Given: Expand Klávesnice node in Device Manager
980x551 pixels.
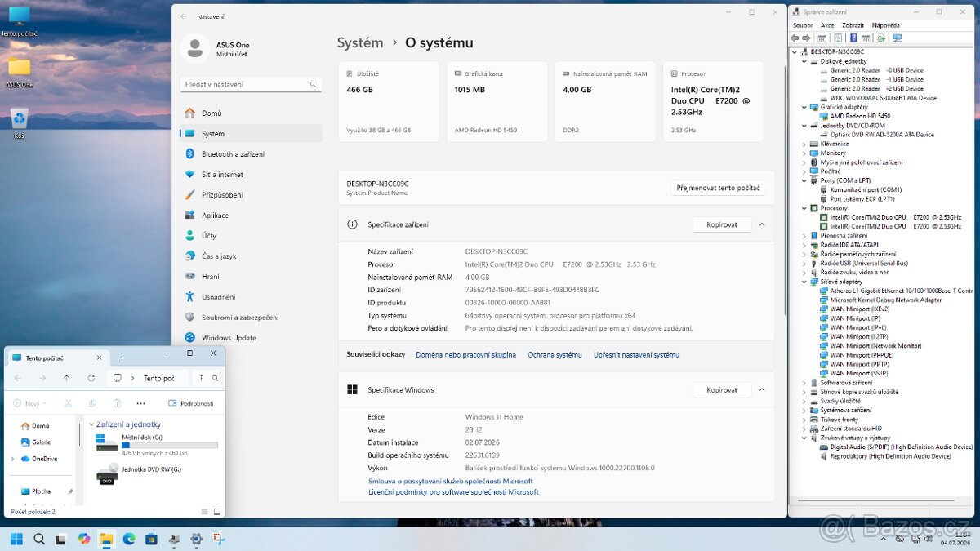Looking at the screenshot, I should (804, 144).
